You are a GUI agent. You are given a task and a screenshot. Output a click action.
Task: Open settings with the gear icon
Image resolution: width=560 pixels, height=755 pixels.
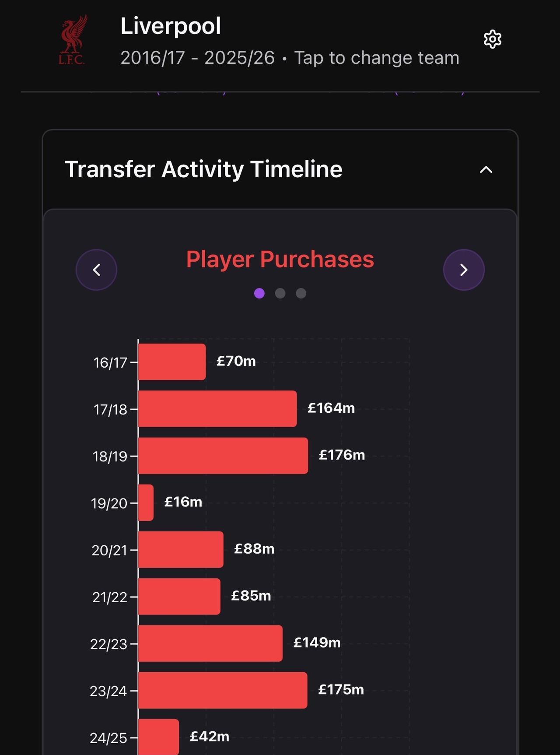tap(492, 39)
